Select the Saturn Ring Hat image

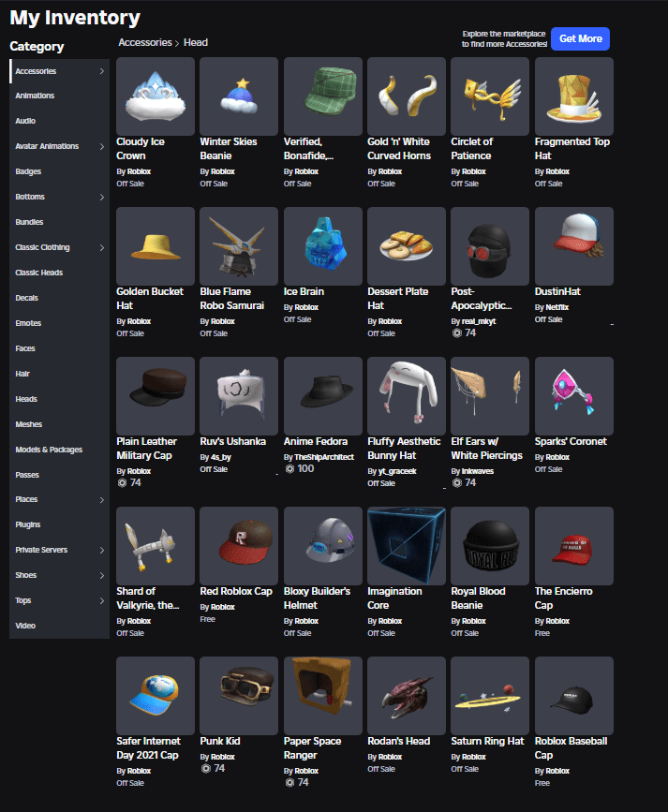(x=490, y=696)
